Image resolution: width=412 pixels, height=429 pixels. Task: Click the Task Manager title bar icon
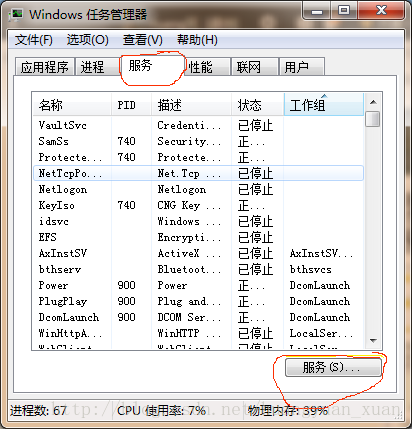pyautogui.click(x=15, y=15)
